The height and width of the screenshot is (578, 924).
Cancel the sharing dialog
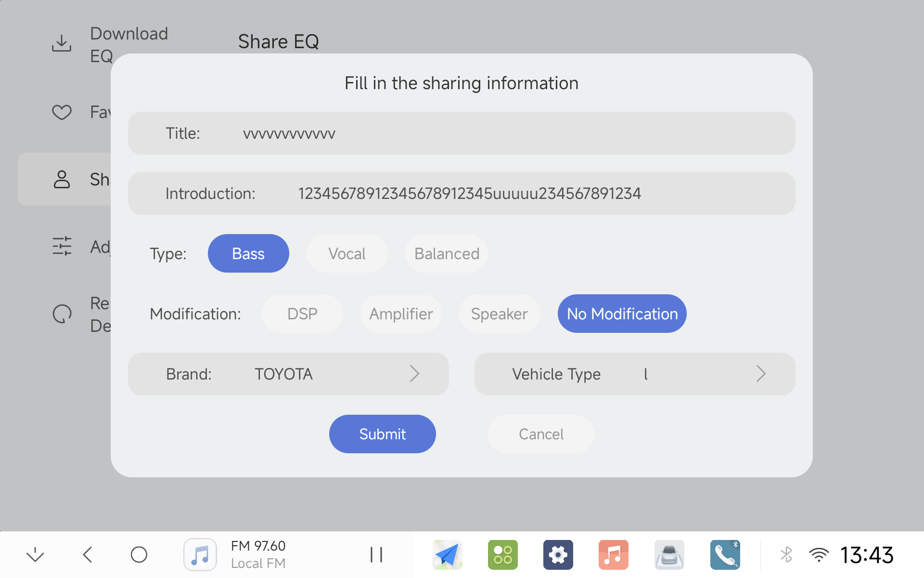540,434
